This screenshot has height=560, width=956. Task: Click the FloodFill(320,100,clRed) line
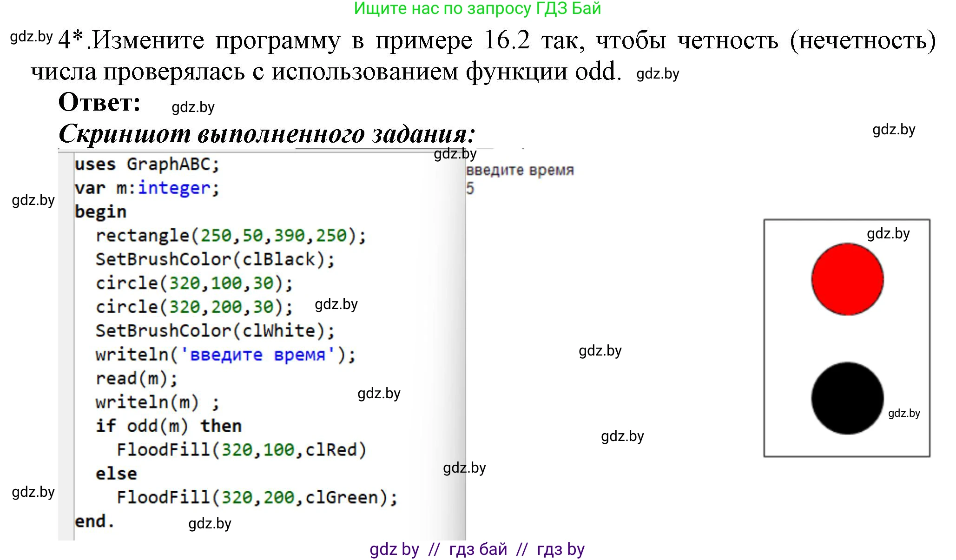[x=241, y=450]
